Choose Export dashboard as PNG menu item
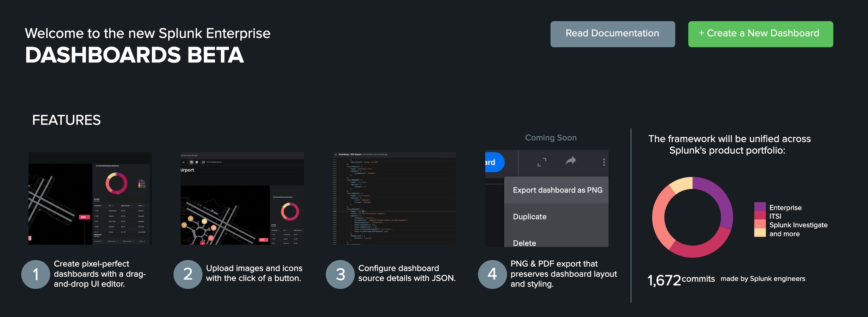 [x=556, y=190]
